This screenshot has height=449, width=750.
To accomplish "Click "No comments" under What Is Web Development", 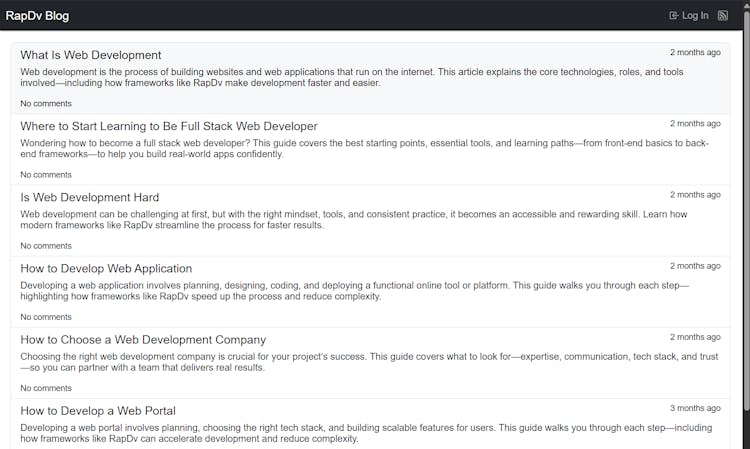I will coord(46,104).
